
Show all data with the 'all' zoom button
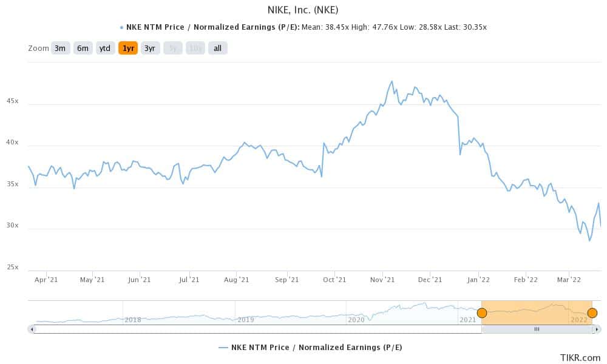(x=217, y=49)
